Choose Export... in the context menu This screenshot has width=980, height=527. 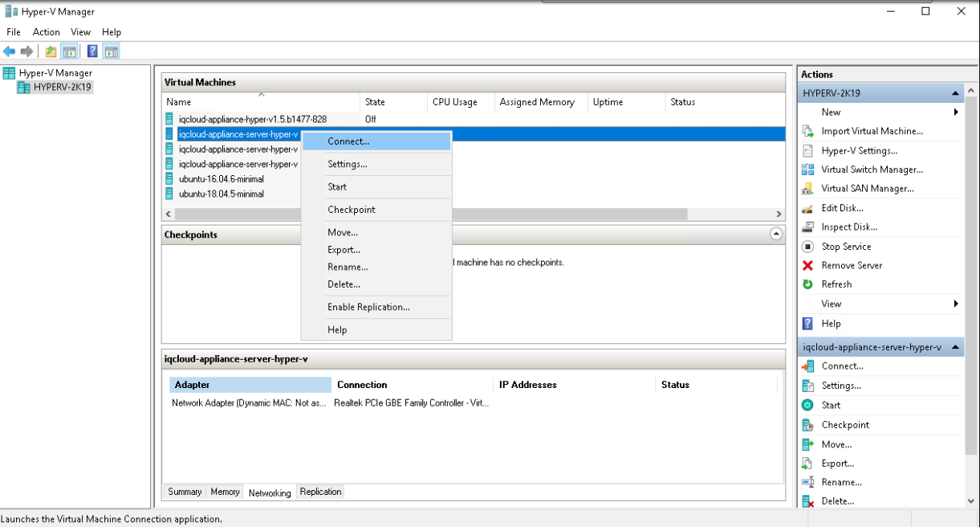(x=376, y=250)
